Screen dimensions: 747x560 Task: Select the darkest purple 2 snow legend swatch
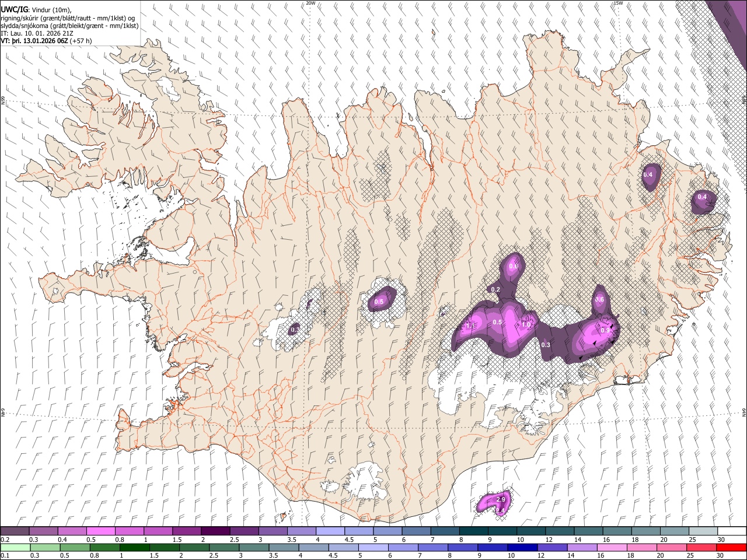(x=215, y=531)
